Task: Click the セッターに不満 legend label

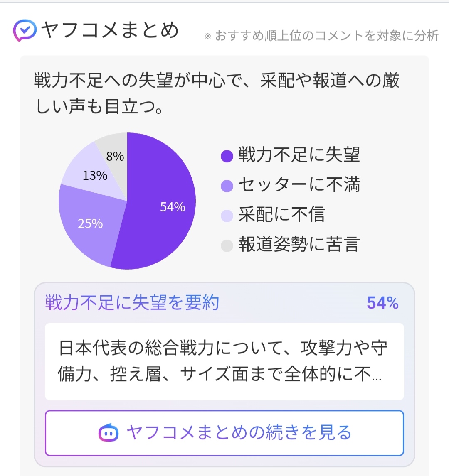Action: (x=299, y=184)
